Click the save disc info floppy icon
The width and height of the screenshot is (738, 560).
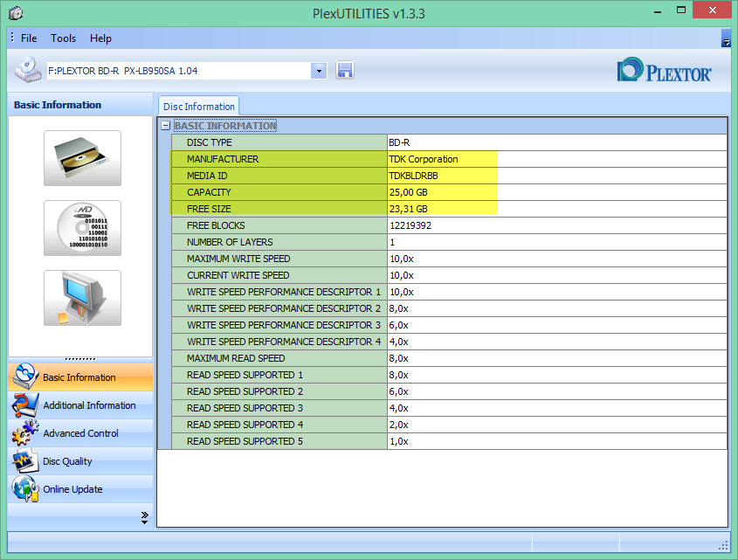coord(344,71)
